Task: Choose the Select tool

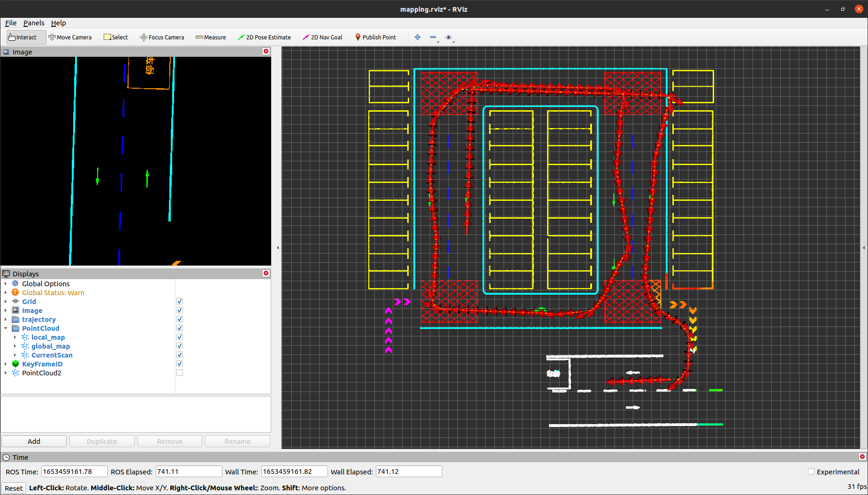Action: pyautogui.click(x=115, y=37)
